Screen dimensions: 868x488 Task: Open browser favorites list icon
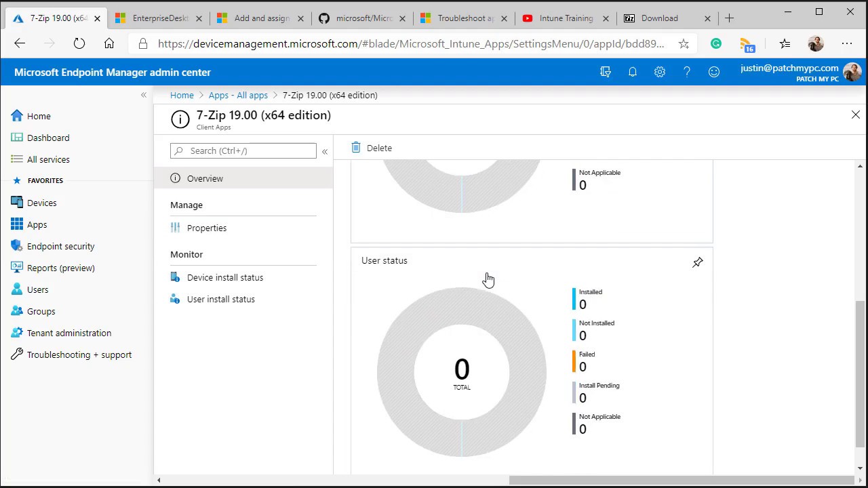[x=785, y=43]
